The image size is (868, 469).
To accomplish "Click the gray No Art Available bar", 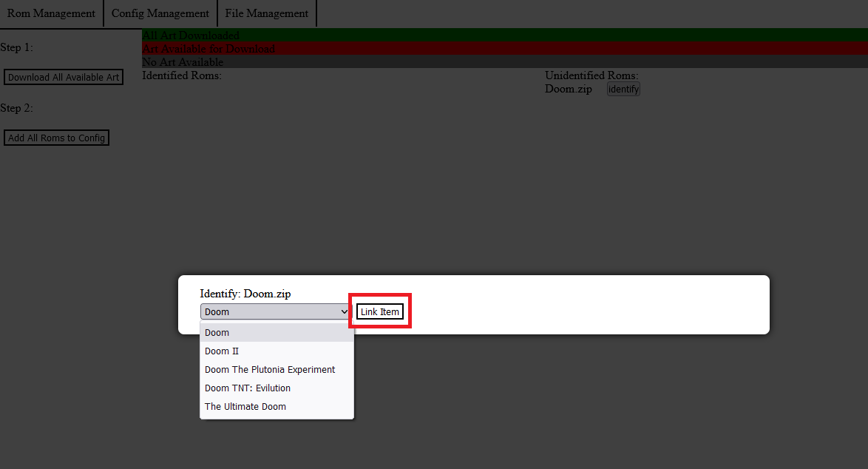I will 503,62.
